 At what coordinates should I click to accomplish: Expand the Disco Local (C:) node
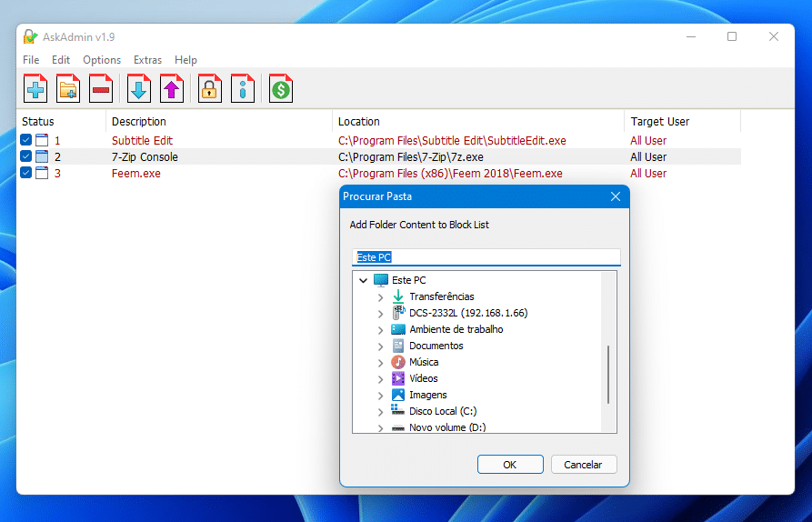click(381, 412)
